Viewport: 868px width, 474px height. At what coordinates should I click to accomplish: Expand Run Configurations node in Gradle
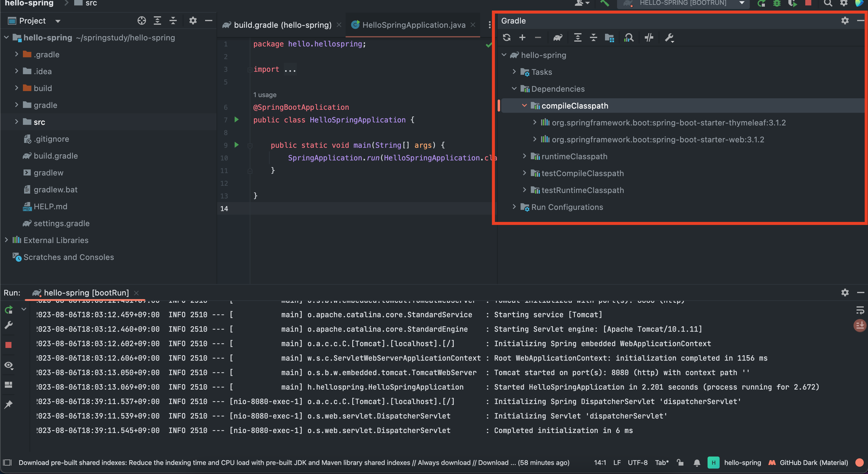tap(514, 207)
